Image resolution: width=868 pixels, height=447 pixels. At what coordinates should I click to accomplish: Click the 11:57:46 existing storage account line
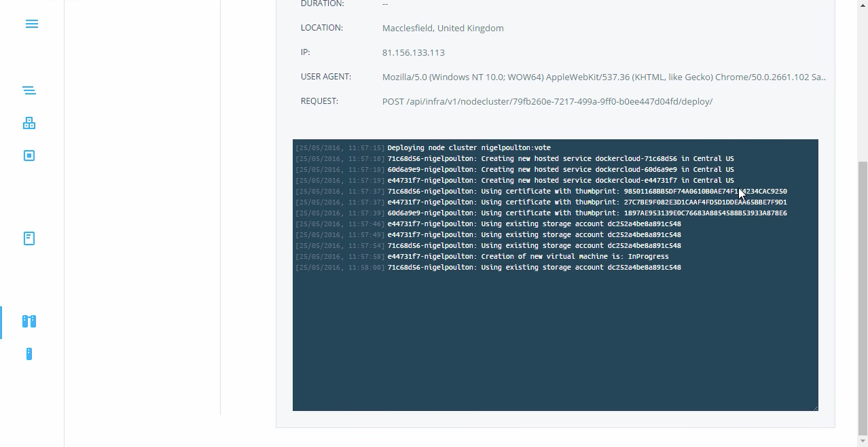click(x=488, y=224)
